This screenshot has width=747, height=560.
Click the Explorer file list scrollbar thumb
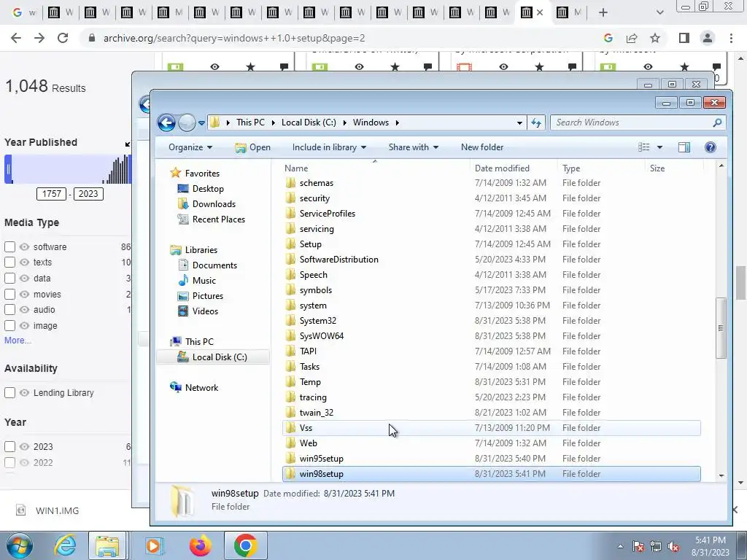(721, 327)
